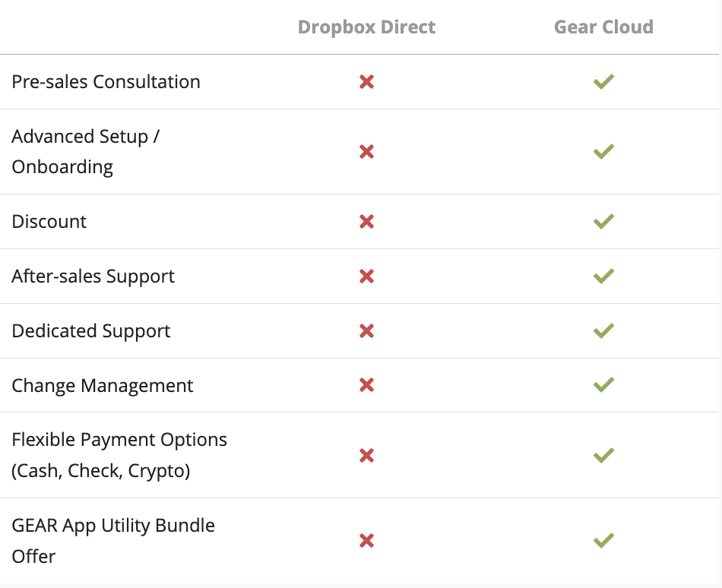Click red X for Change Management
The width and height of the screenshot is (722, 588).
pyautogui.click(x=366, y=385)
